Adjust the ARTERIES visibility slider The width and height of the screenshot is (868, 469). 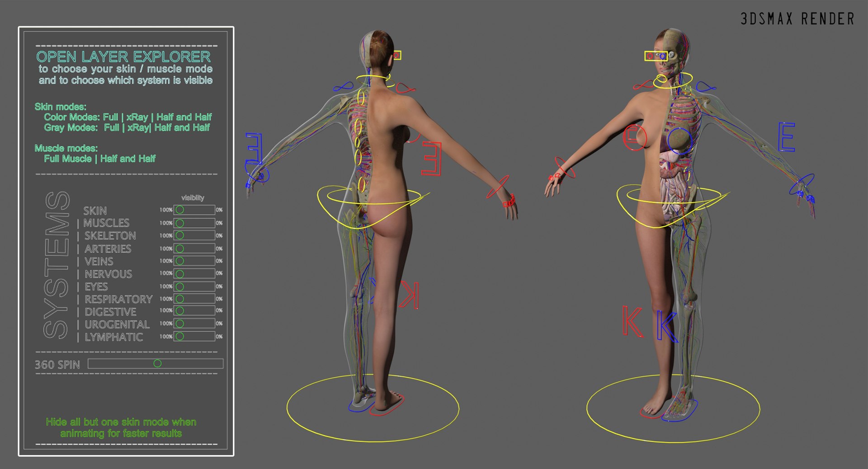pos(194,249)
